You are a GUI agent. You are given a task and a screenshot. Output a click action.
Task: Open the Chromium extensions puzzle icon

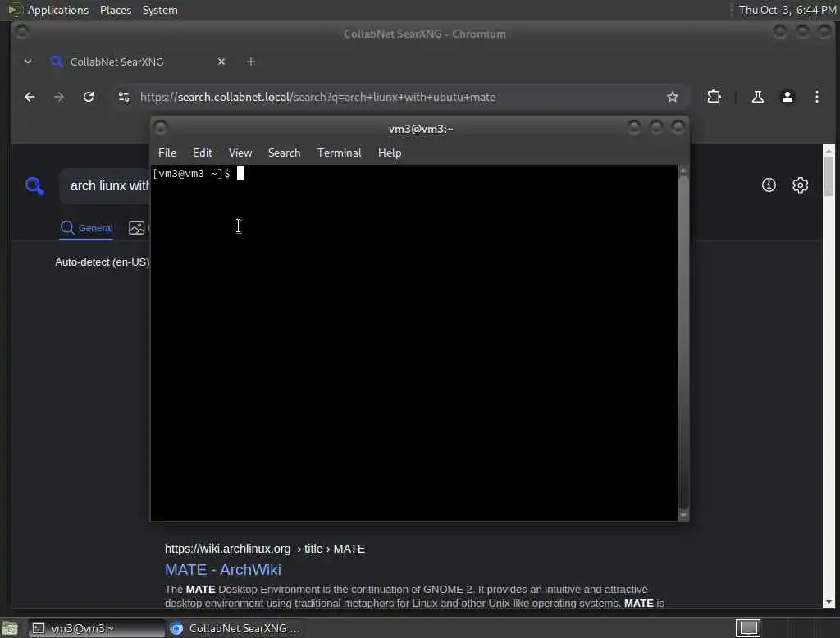pyautogui.click(x=714, y=97)
